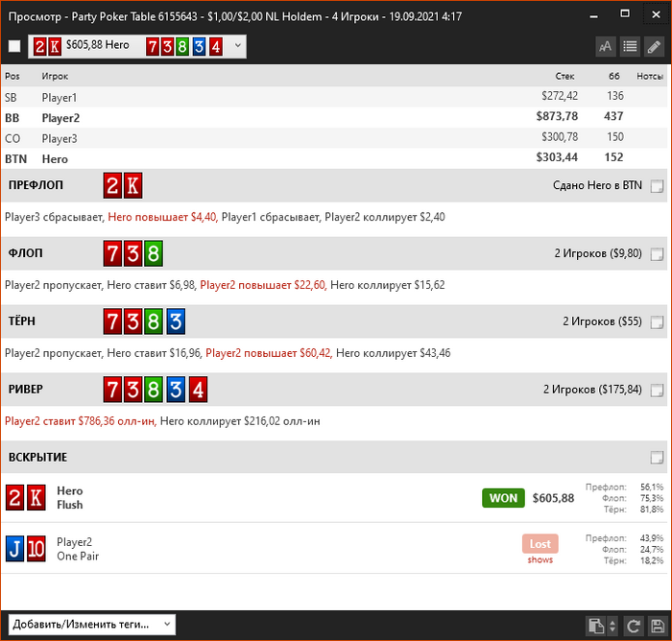This screenshot has width=672, height=641.
Task: Click the green 8 card on the flop row
Action: pyautogui.click(x=154, y=253)
